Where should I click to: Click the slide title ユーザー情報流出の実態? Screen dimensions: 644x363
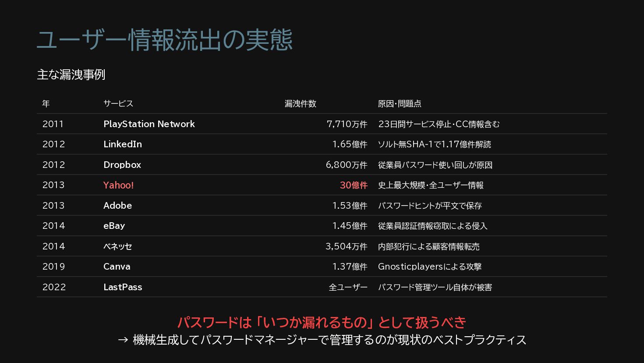[165, 40]
